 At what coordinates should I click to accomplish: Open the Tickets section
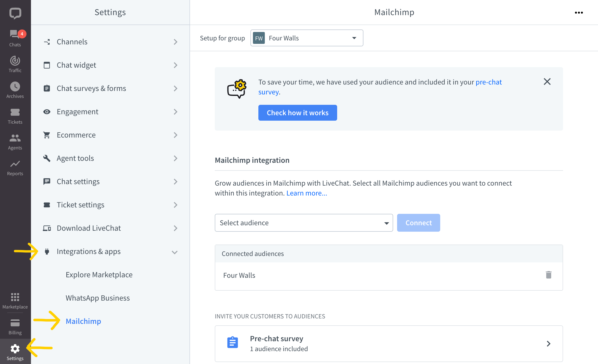point(15,116)
